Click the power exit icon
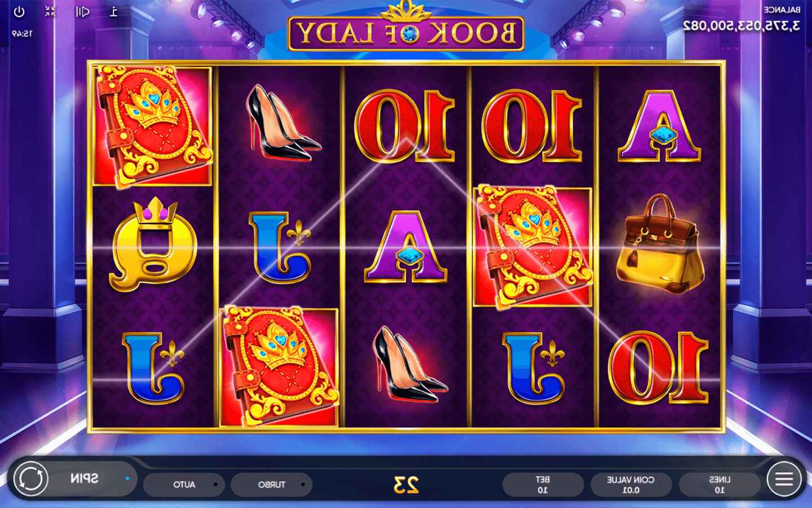This screenshot has height=508, width=812. (x=19, y=11)
